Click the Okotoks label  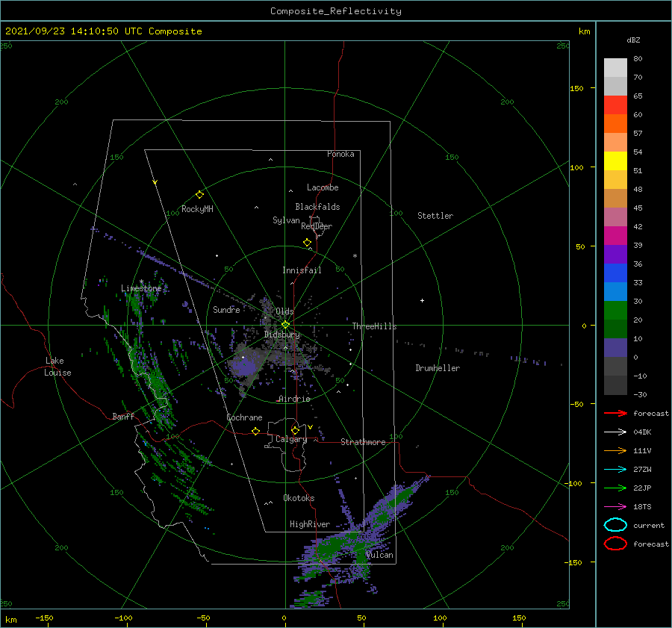299,498
